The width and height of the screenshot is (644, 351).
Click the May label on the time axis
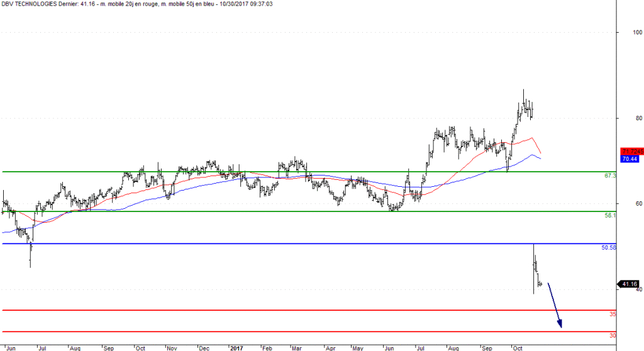[x=358, y=347]
